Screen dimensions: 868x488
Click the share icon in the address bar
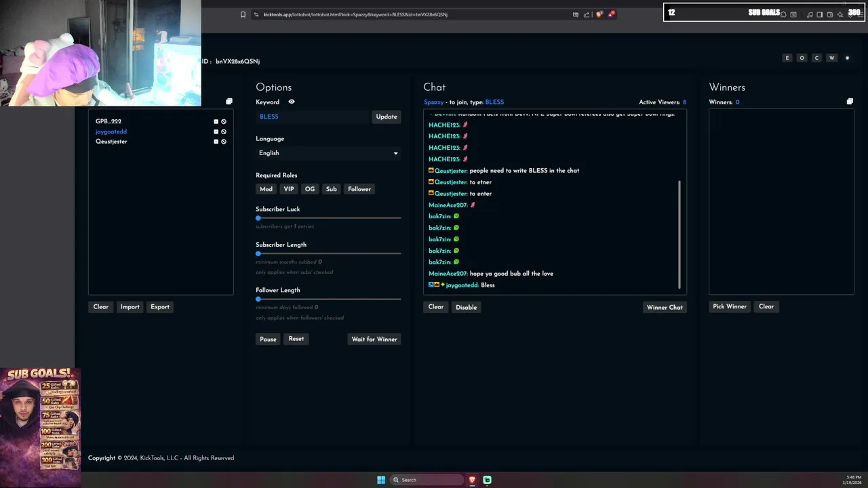[587, 14]
